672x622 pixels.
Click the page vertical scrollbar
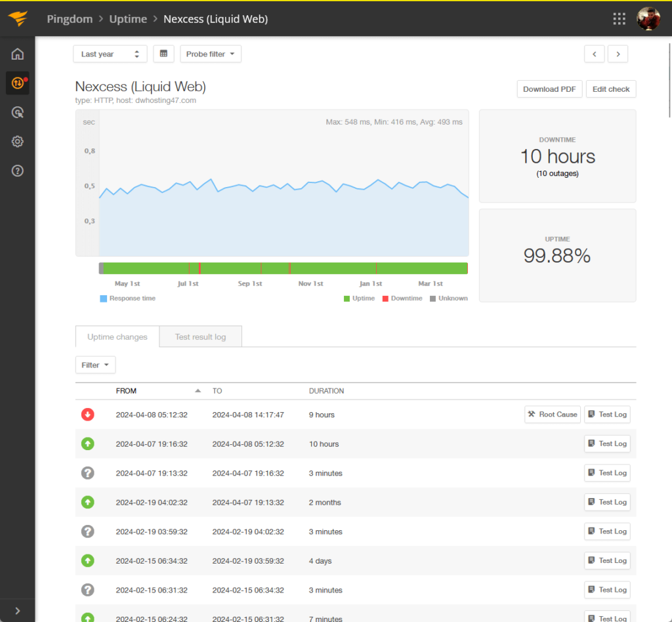click(669, 79)
